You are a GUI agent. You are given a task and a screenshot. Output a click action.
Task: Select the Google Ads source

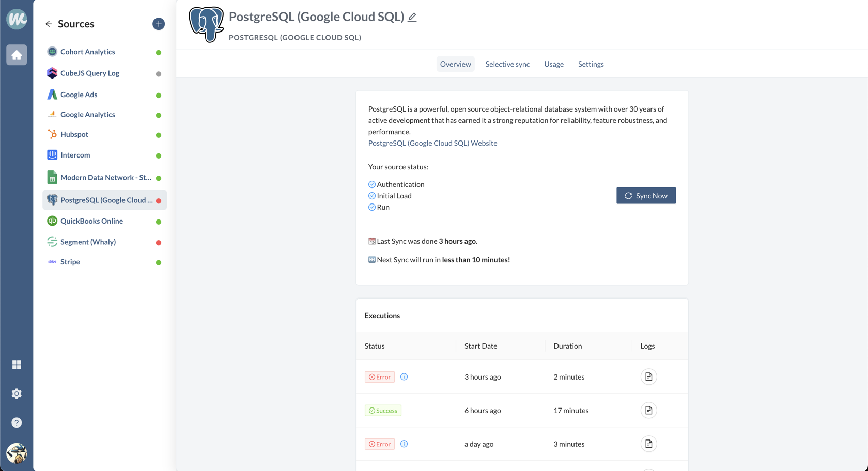(104, 95)
